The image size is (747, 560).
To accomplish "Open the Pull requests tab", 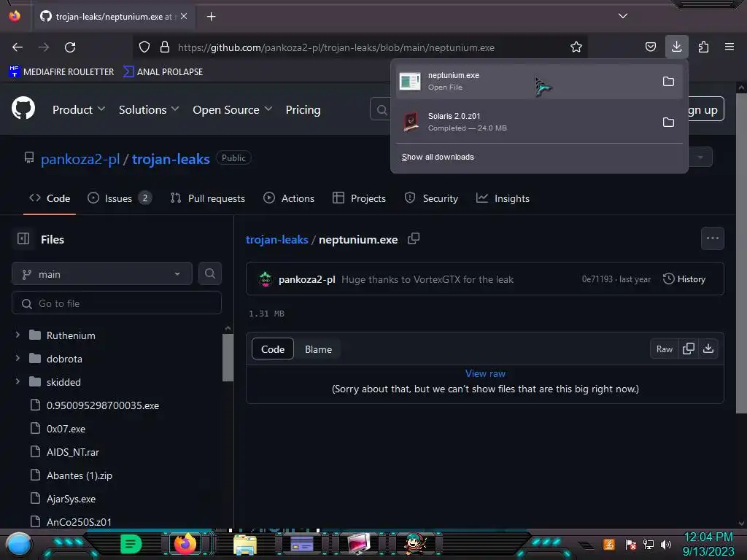I will click(208, 198).
